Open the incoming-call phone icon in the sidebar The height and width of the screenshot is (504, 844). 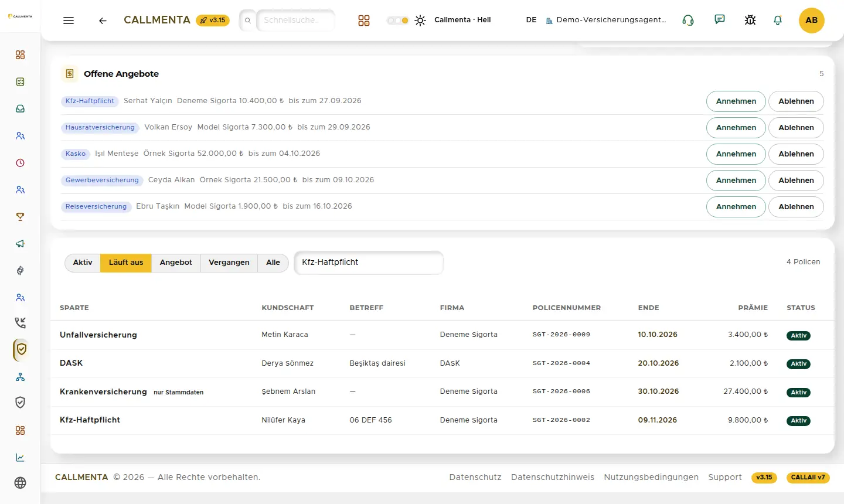21,322
